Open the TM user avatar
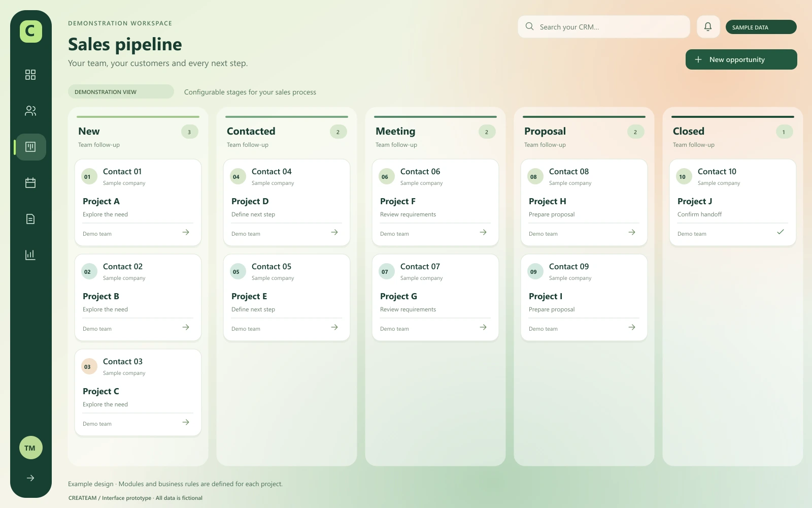This screenshot has width=812, height=508. pos(30,448)
